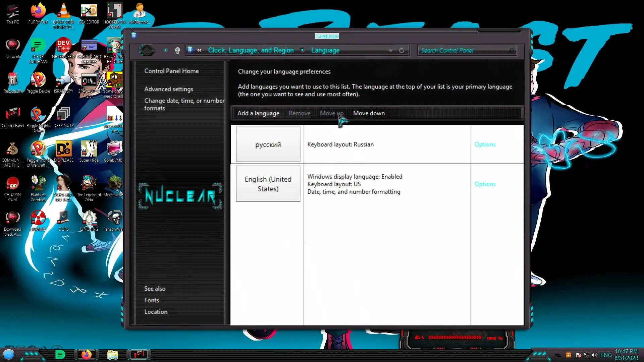Open Advanced settings in the sidebar
The width and height of the screenshot is (644, 362).
[x=168, y=89]
